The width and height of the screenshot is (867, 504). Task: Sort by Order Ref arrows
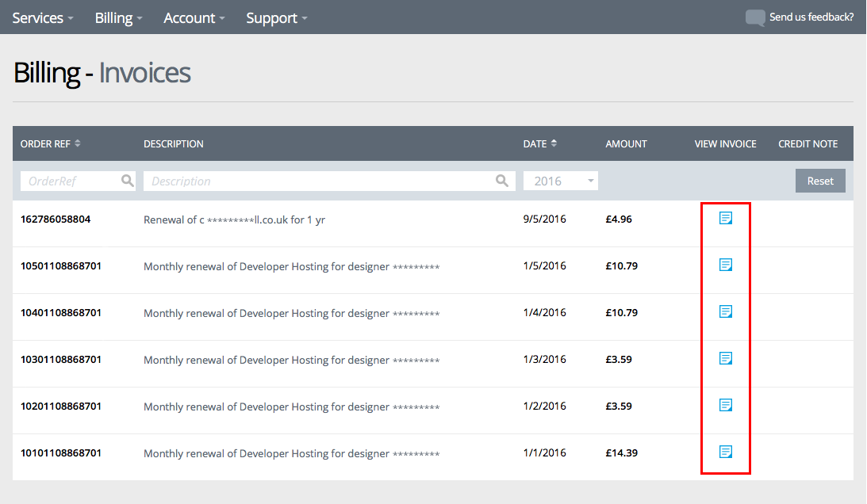pyautogui.click(x=78, y=143)
